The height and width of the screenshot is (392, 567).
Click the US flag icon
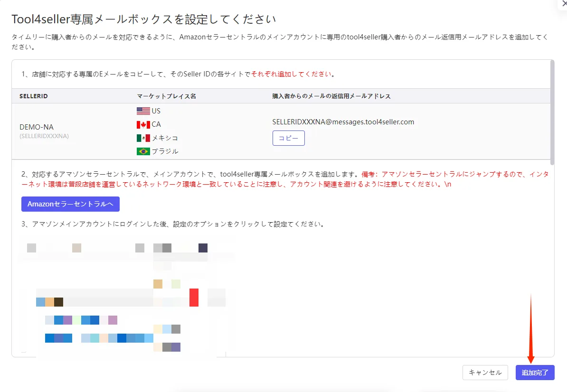(143, 111)
